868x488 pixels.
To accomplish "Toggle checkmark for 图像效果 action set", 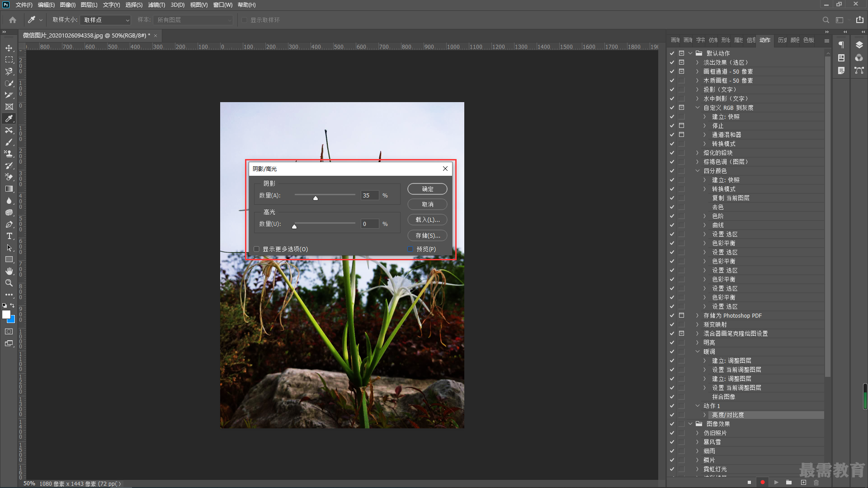I will point(672,424).
